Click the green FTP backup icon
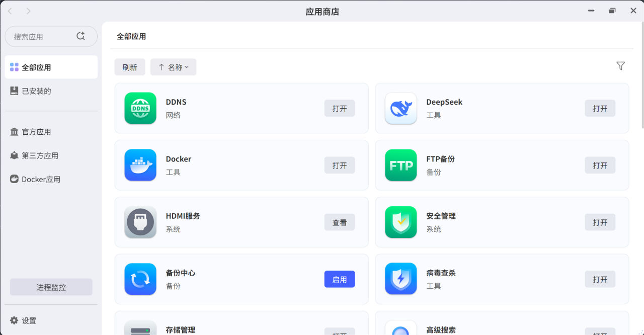Image resolution: width=644 pixels, height=335 pixels. point(400,165)
